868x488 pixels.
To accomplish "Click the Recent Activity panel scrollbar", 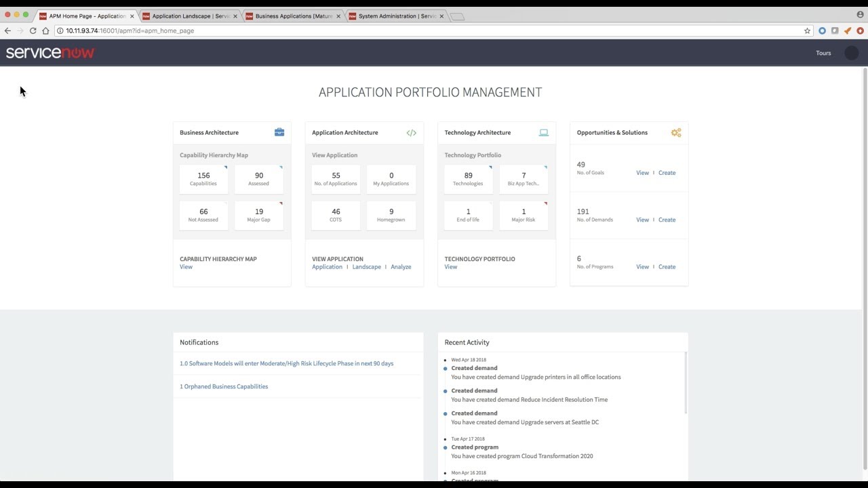I will click(x=686, y=383).
